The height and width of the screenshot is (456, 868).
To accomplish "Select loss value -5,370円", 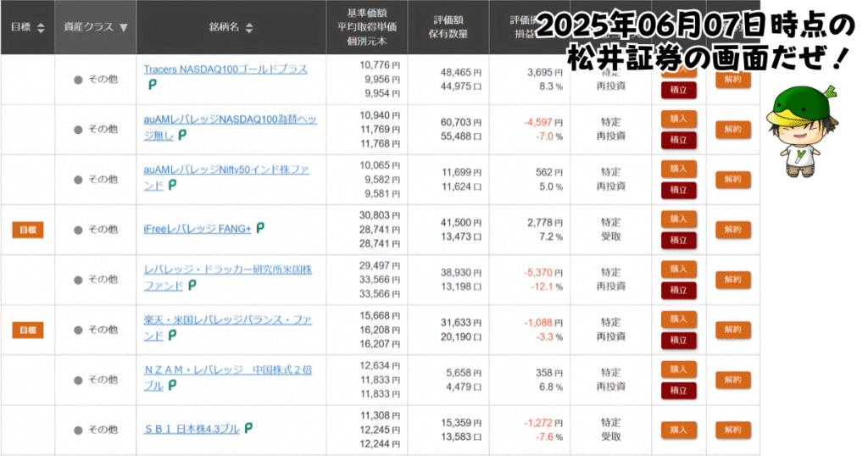I will (543, 273).
